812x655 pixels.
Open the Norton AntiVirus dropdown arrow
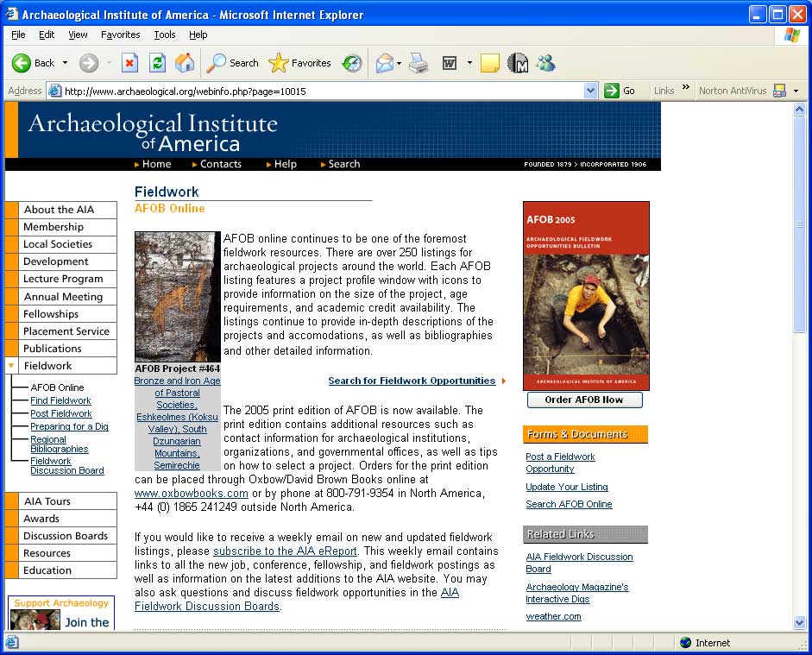796,91
